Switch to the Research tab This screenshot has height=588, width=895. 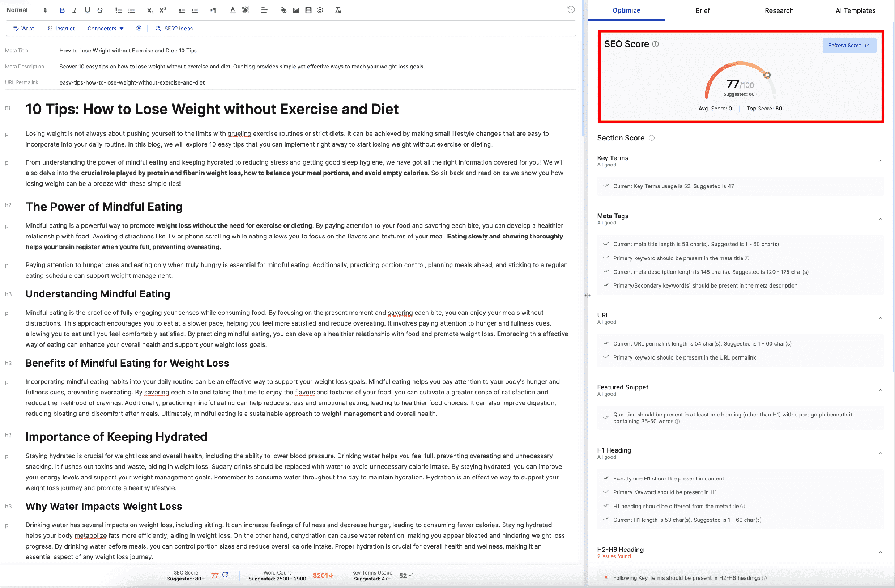(x=779, y=10)
